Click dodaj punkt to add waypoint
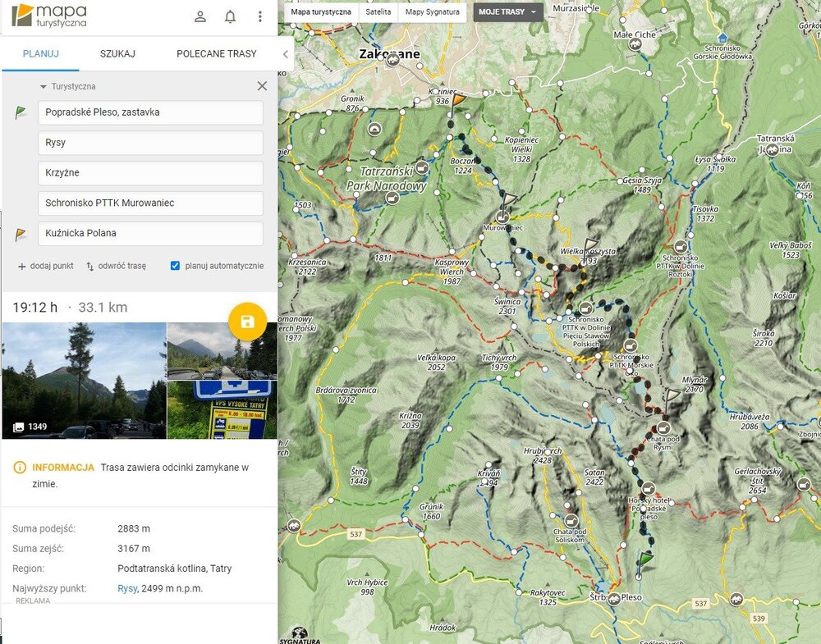The width and height of the screenshot is (821, 644). tap(46, 266)
